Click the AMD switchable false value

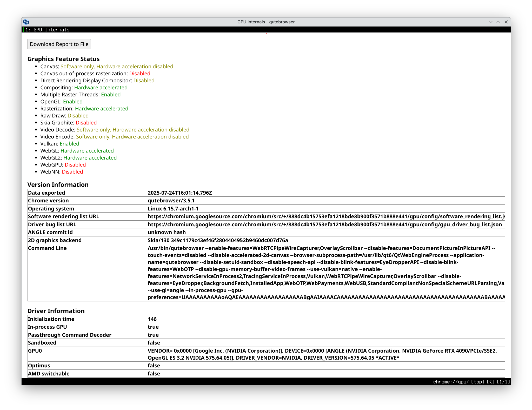pyautogui.click(x=154, y=374)
